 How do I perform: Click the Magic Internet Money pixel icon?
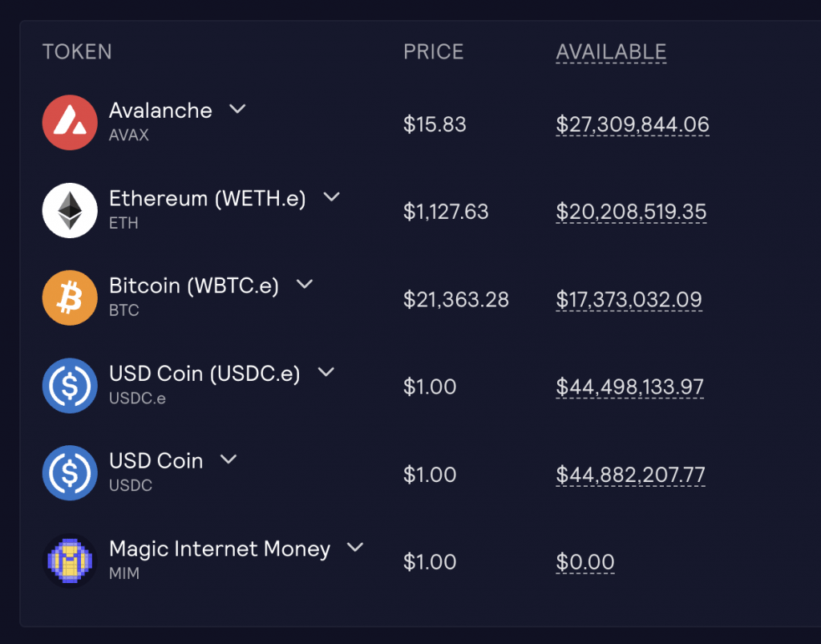click(x=70, y=561)
